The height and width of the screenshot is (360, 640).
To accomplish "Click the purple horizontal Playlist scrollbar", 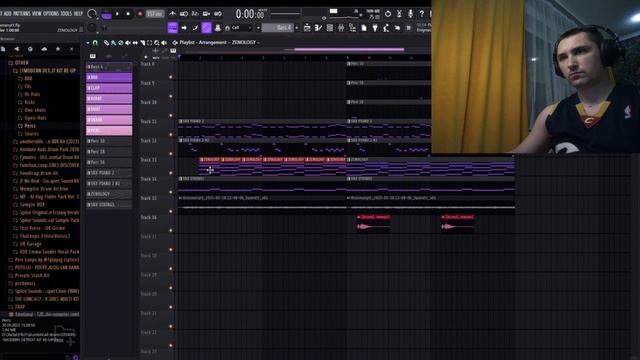I will [x=349, y=50].
